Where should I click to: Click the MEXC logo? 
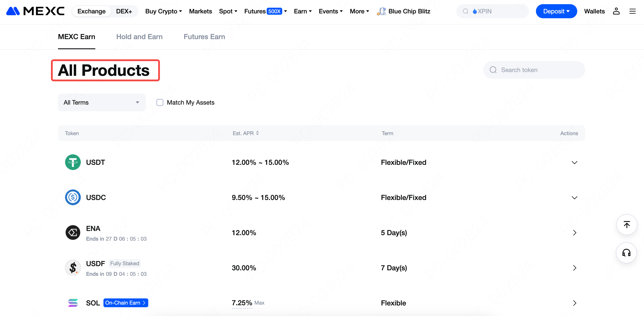tap(35, 11)
